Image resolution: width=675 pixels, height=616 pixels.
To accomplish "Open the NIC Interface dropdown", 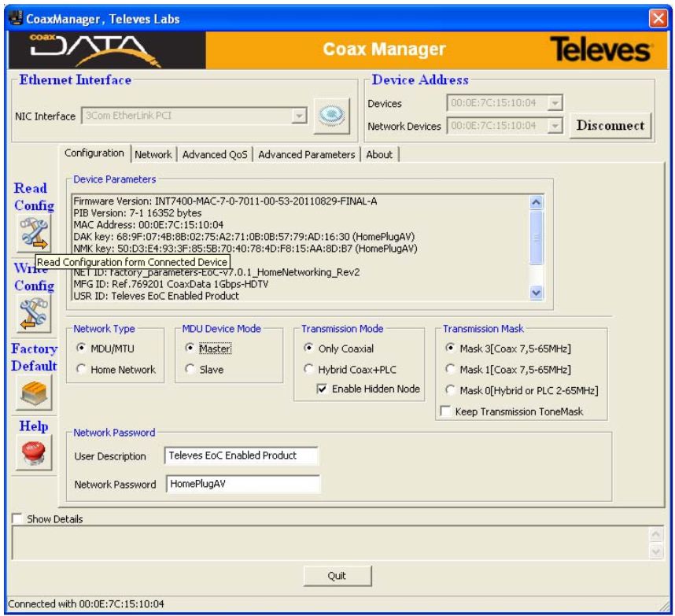I will [299, 116].
